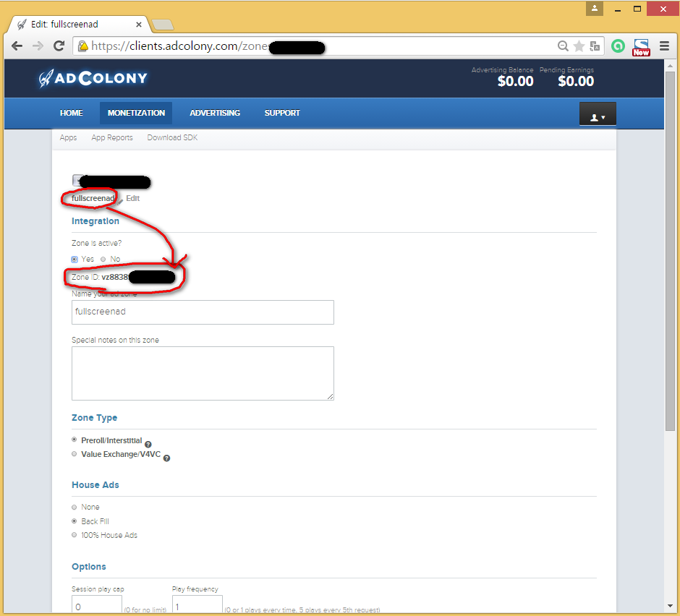Viewport: 680px width, 616px height.
Task: Open the Download SDK link
Action: (x=172, y=138)
